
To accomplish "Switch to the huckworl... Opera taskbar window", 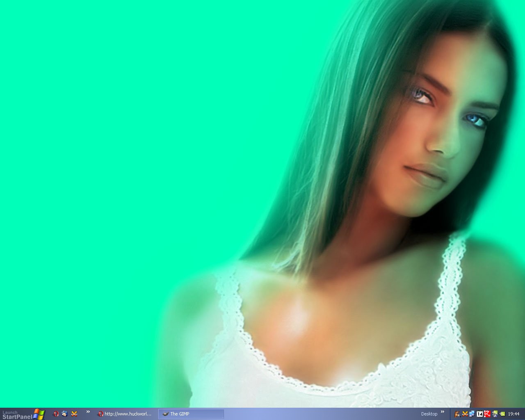I will 125,414.
